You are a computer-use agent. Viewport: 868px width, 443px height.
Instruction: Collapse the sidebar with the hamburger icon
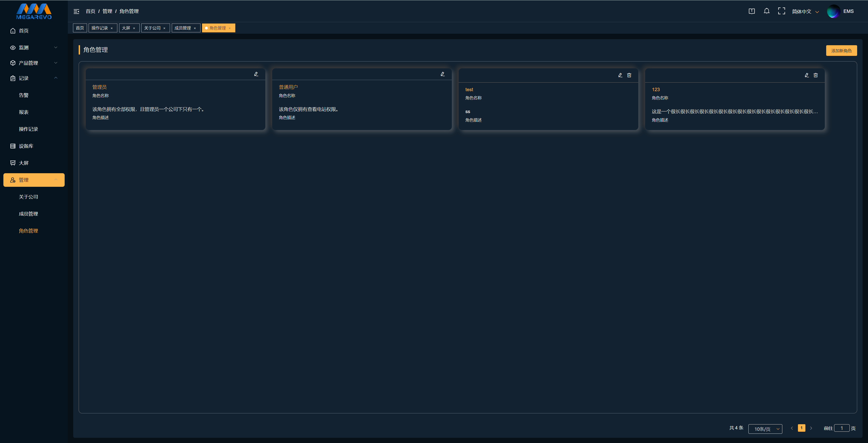(x=76, y=12)
